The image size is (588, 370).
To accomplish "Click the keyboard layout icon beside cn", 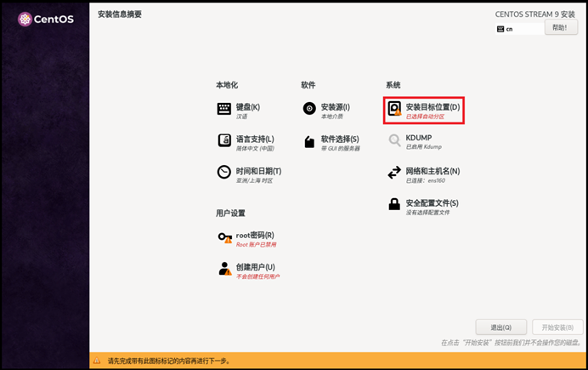I will 500,29.
